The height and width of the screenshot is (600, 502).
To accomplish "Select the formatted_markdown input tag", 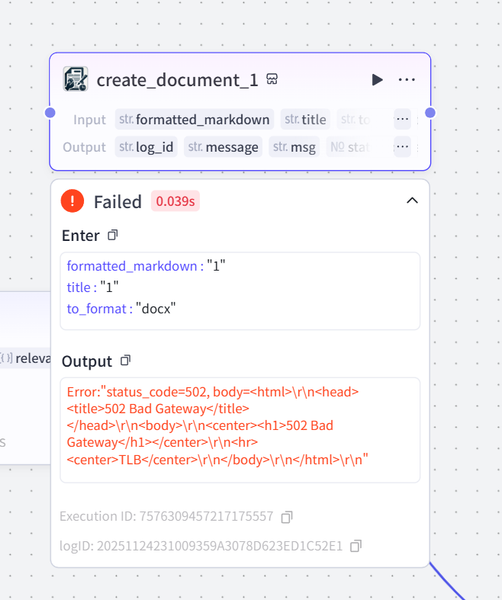I will pos(194,119).
